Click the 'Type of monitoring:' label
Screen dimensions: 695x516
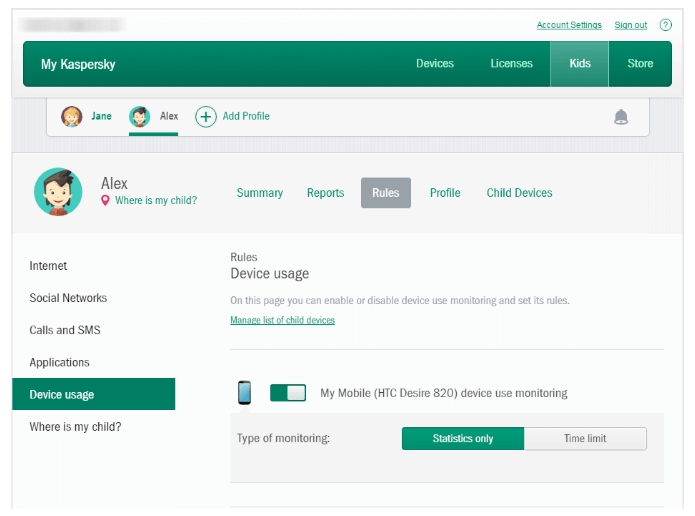(x=283, y=438)
